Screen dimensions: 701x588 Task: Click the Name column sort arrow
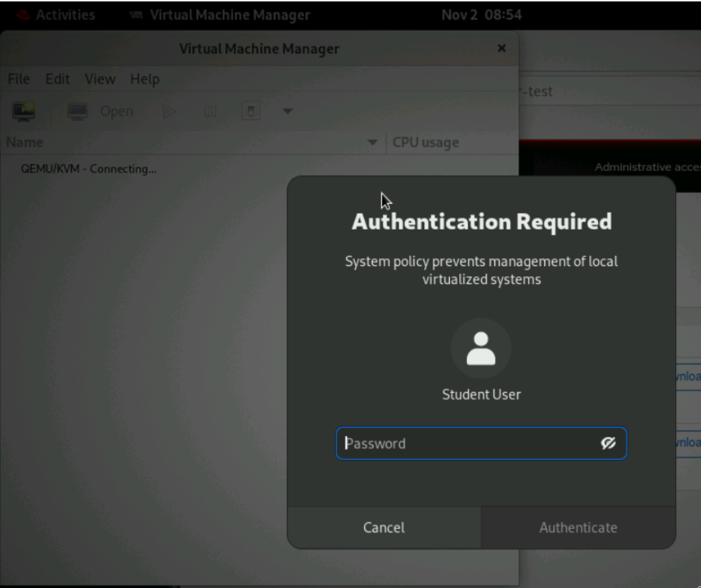[x=372, y=142]
